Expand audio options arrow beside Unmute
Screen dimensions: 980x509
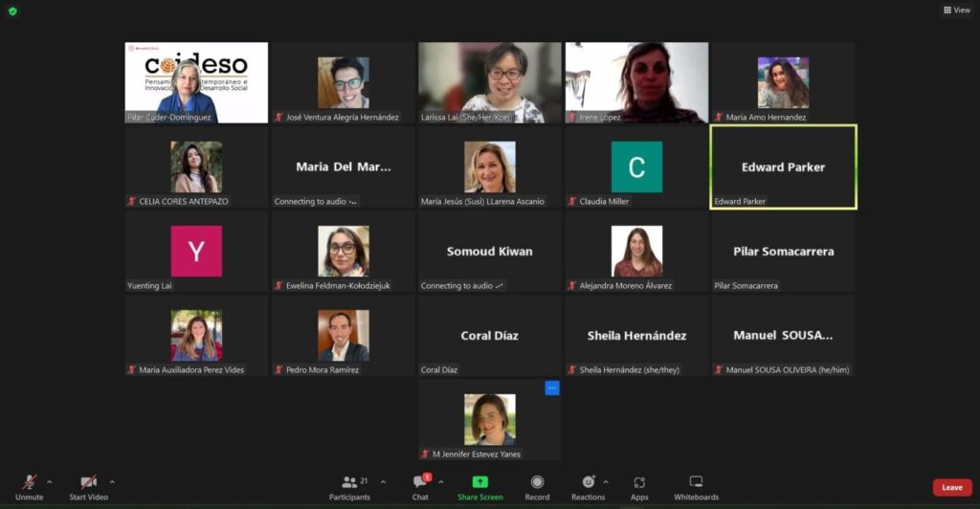[x=50, y=481]
